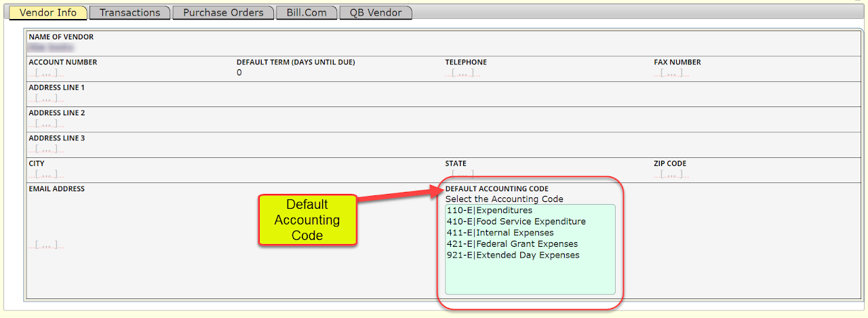Viewport: 868px width, 318px height.
Task: Edit the Address Line 3 field
Action: tap(46, 149)
